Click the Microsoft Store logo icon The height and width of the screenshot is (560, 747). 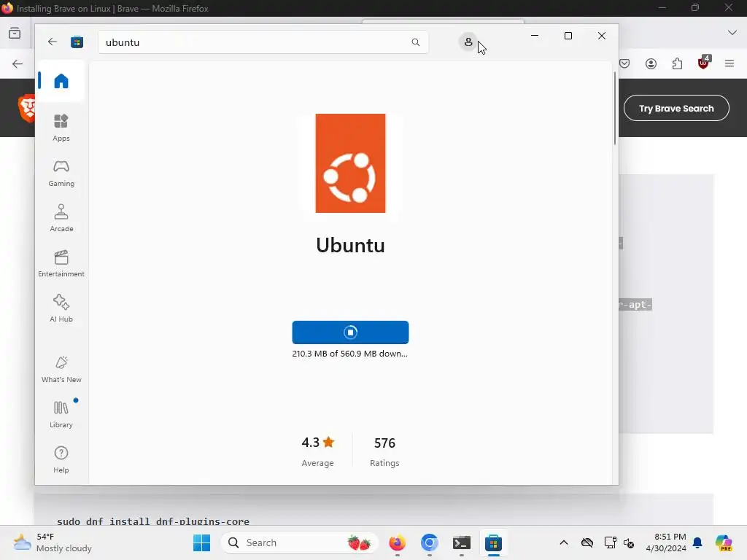point(77,42)
